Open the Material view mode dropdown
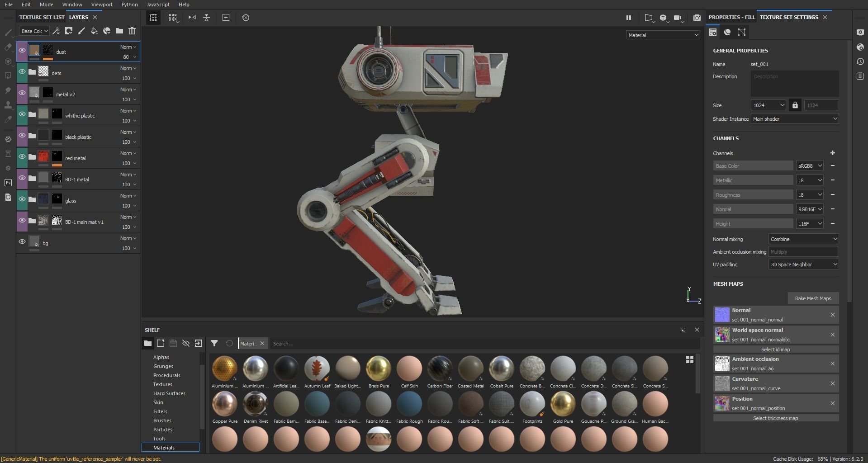This screenshot has width=868, height=463. tap(663, 35)
